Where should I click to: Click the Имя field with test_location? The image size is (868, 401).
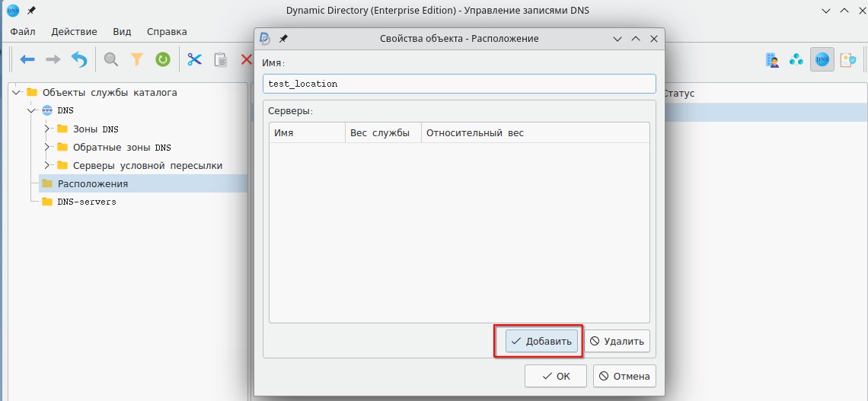[458, 84]
